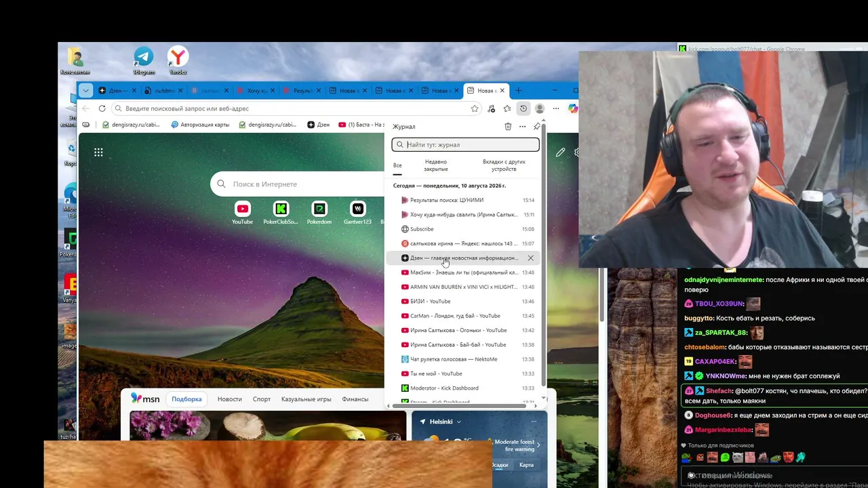
Task: Open the Баста bookmark in favorites bar
Action: pos(361,125)
